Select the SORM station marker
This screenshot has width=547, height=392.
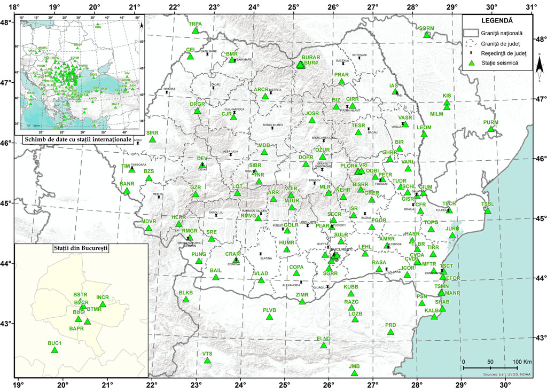427,35
